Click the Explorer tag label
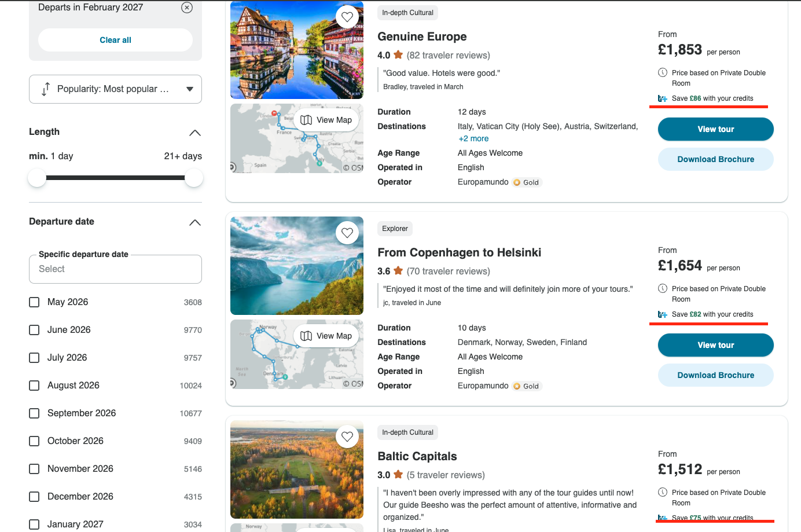 pos(395,229)
